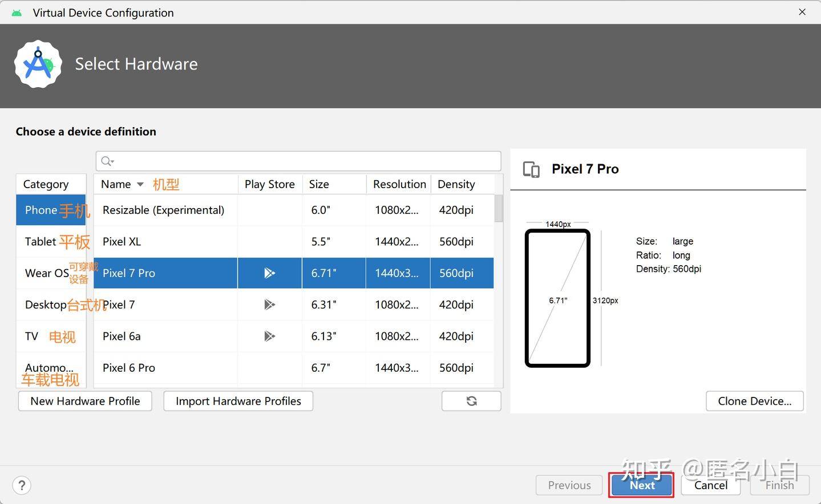Click the Android Studio logo in the header
This screenshot has height=504, width=821.
(x=38, y=64)
